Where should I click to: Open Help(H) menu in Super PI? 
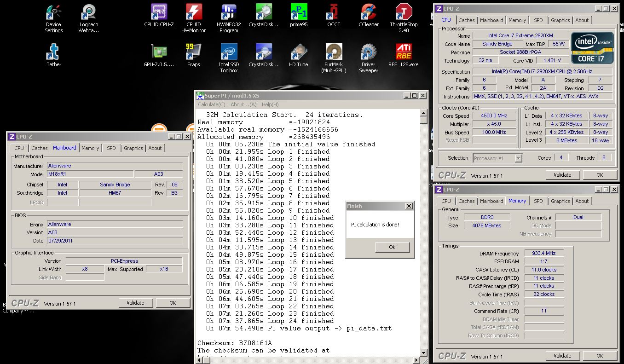[270, 104]
